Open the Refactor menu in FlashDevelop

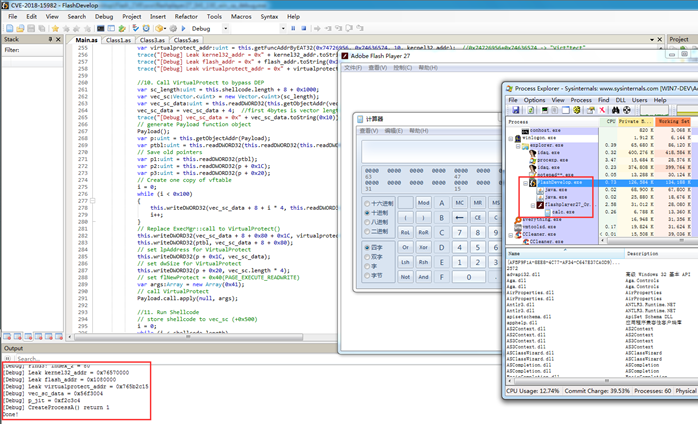point(186,16)
